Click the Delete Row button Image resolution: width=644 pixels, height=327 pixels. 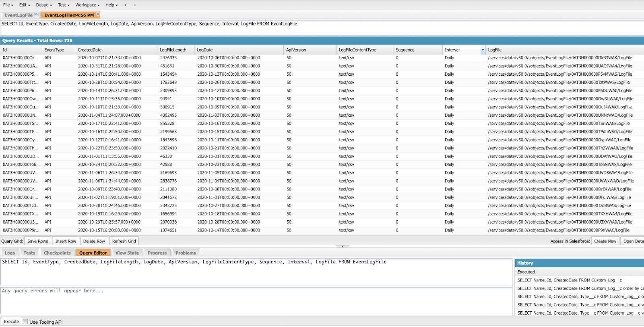coord(94,241)
